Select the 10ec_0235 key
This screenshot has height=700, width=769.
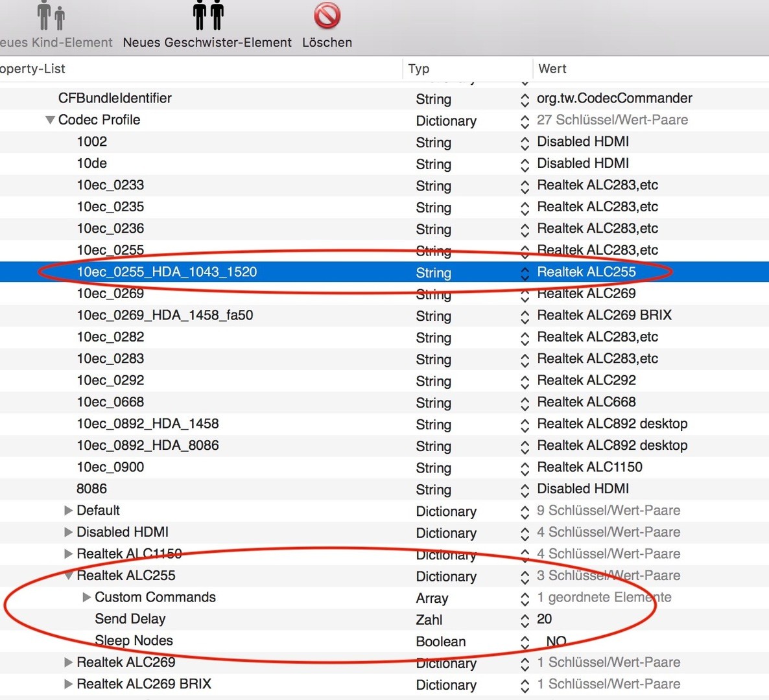click(110, 207)
